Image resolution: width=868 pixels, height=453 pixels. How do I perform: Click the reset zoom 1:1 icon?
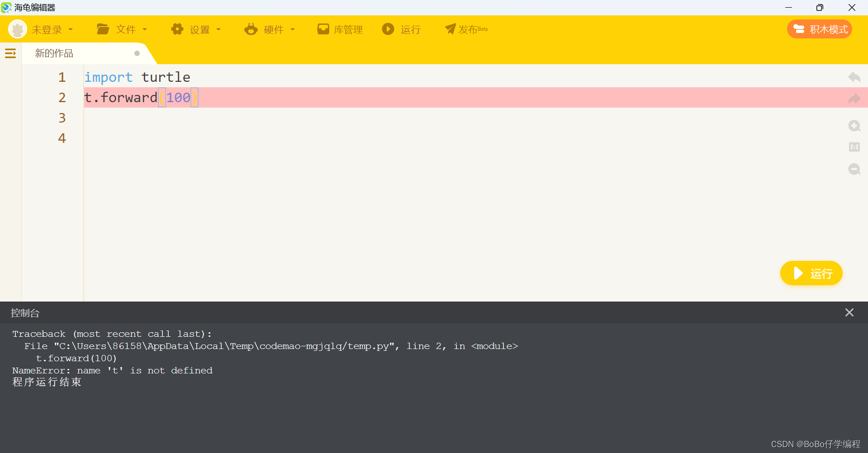click(854, 147)
